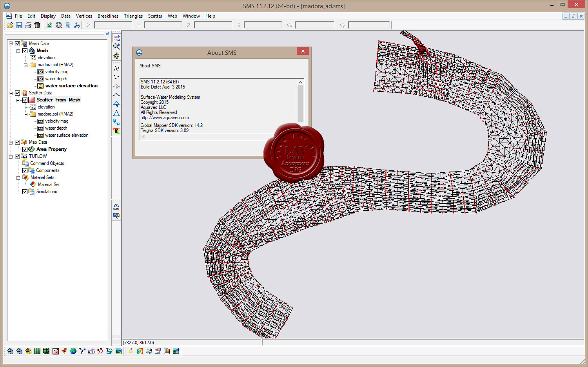Select the Pan hand tool
Image resolution: width=588 pixels, height=367 pixels.
click(116, 38)
